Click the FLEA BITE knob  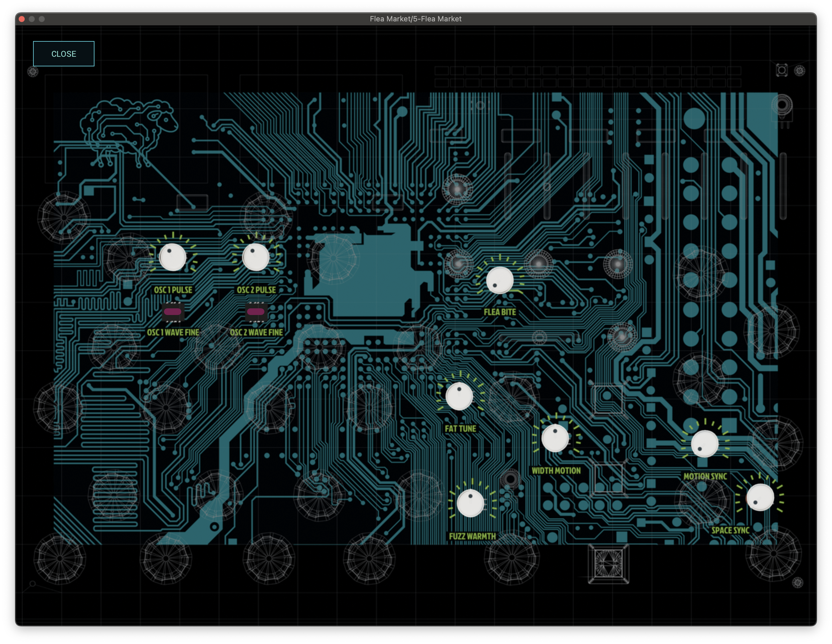click(500, 280)
